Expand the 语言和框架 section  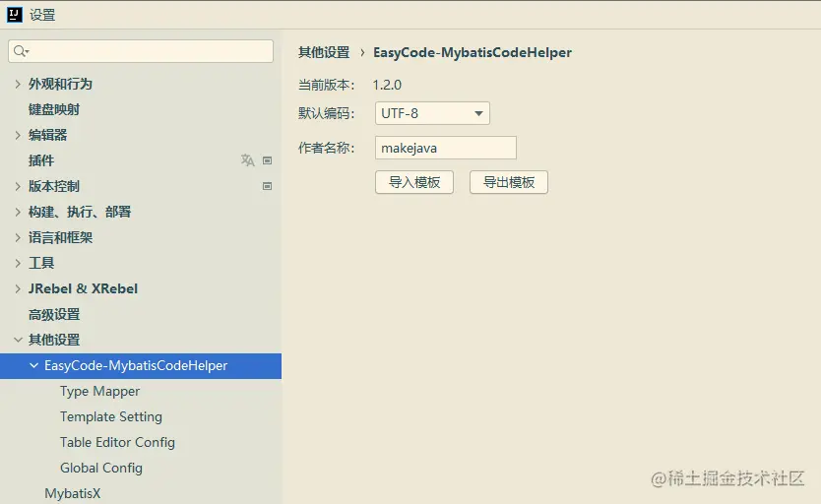coord(18,237)
